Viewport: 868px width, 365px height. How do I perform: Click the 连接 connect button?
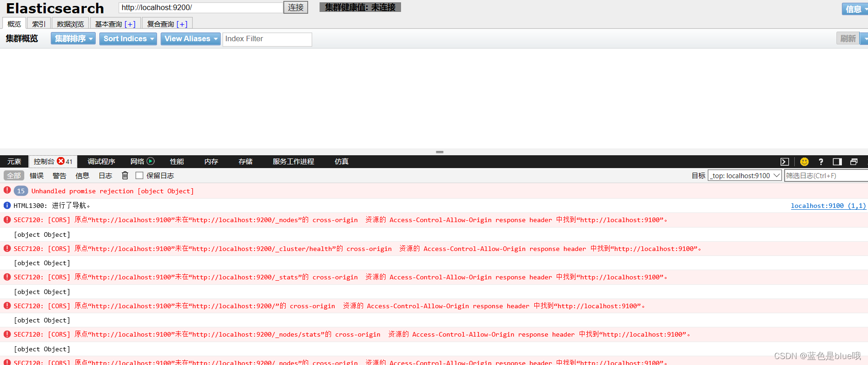tap(296, 7)
